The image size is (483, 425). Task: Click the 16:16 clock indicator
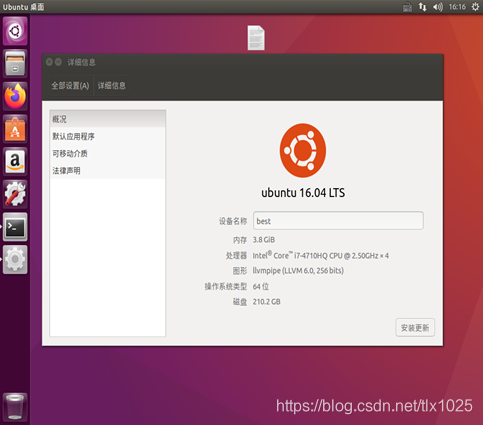tap(457, 7)
